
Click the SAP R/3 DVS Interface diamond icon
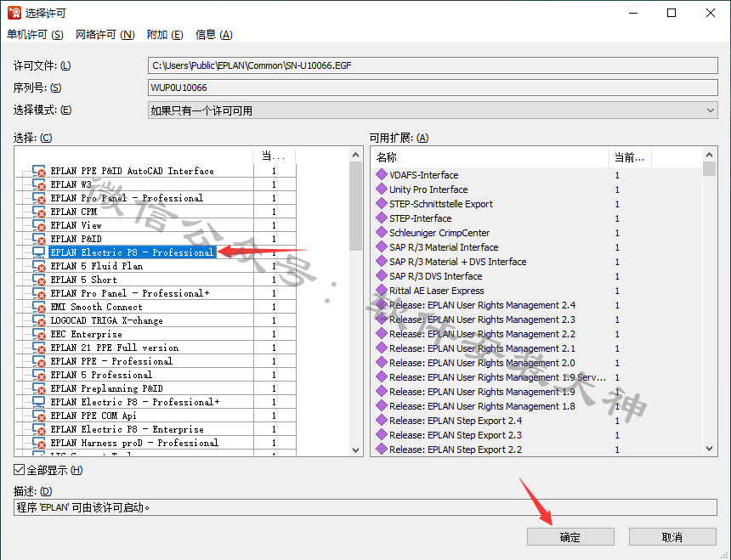(x=382, y=276)
